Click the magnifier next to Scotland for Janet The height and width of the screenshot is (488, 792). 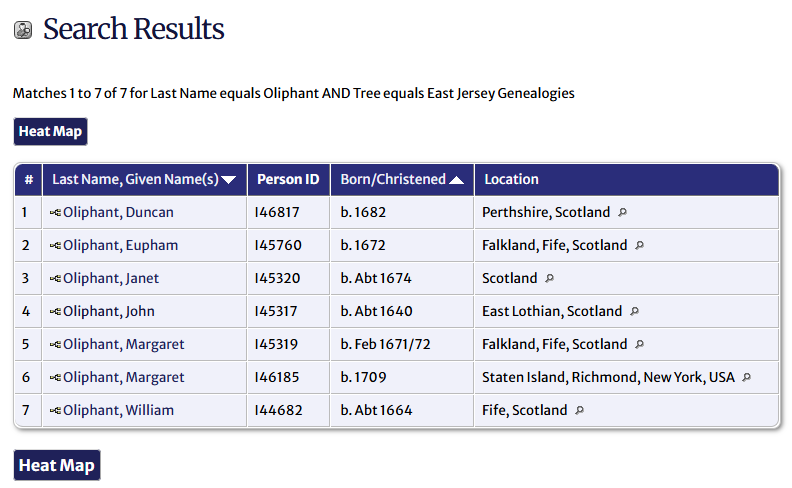pos(549,279)
